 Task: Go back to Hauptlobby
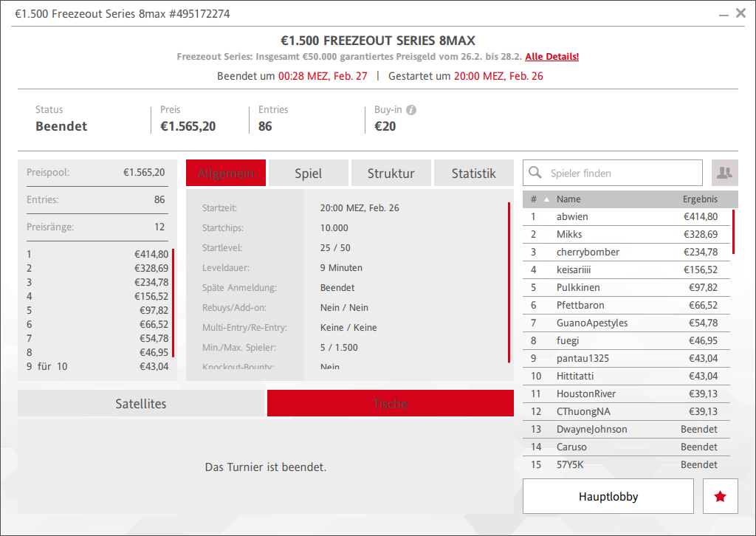(608, 496)
